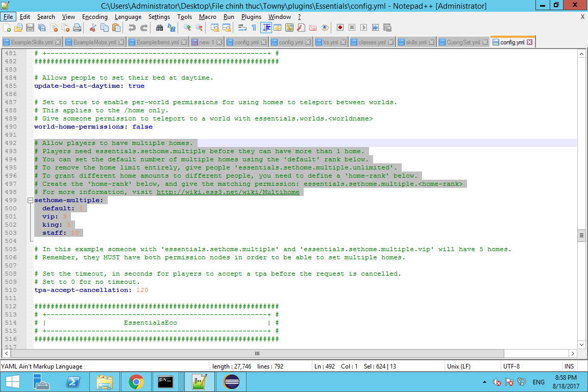Click the Print toolbar icon
The image size is (588, 392).
tap(77, 28)
